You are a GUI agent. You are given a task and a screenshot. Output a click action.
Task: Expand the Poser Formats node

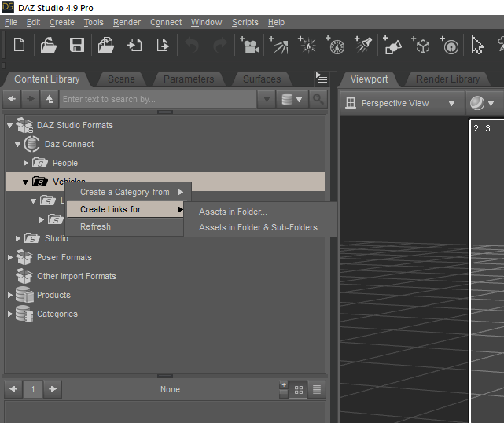coord(10,257)
